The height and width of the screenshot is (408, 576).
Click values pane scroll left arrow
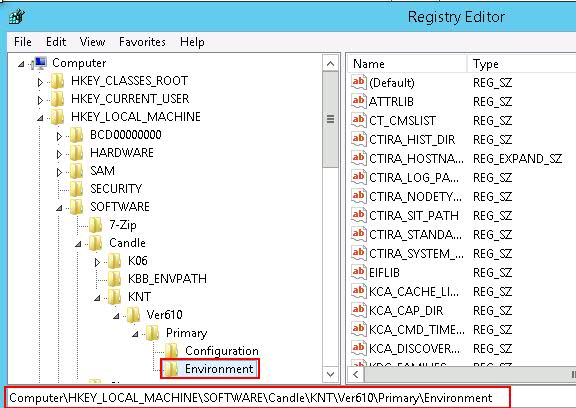[x=355, y=374]
